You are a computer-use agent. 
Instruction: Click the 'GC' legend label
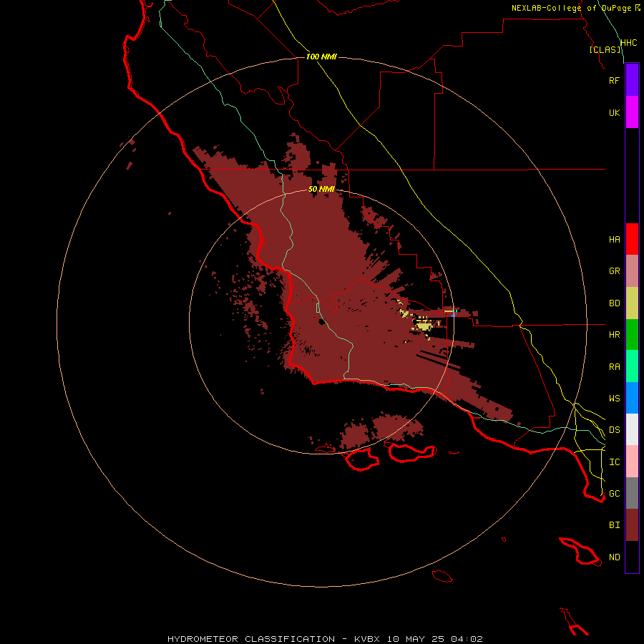click(614, 493)
